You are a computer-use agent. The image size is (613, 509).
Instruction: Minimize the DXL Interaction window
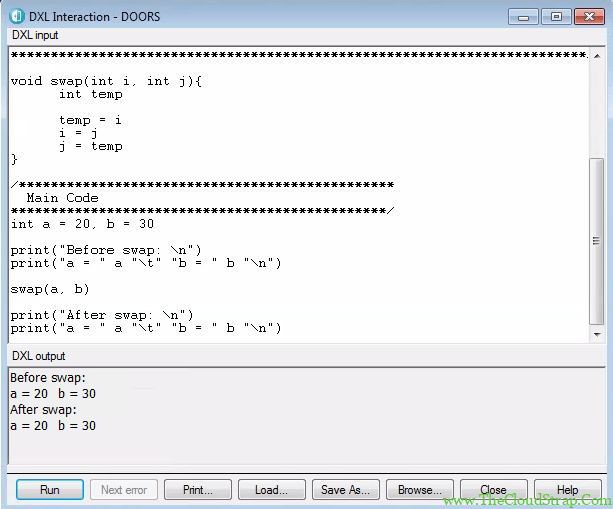tap(523, 17)
